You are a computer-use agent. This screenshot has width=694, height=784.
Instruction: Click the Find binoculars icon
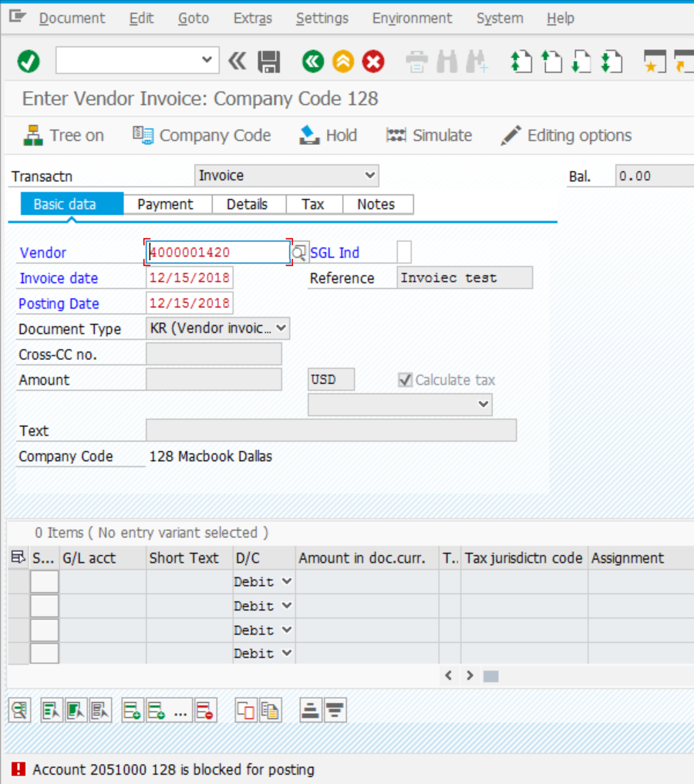(447, 62)
